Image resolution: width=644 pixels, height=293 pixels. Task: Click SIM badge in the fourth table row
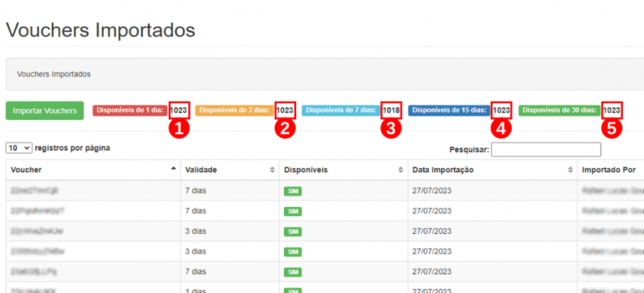(x=293, y=252)
